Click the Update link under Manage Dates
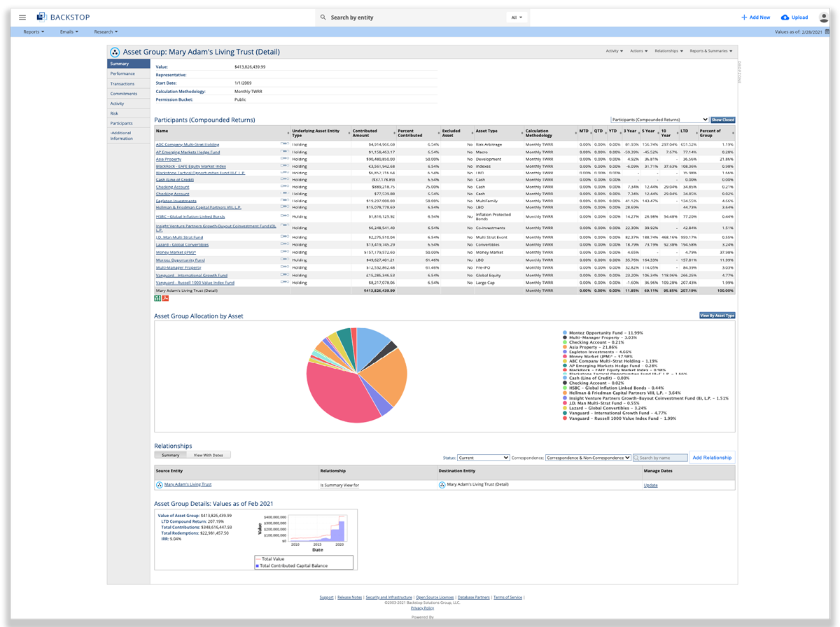 point(650,485)
